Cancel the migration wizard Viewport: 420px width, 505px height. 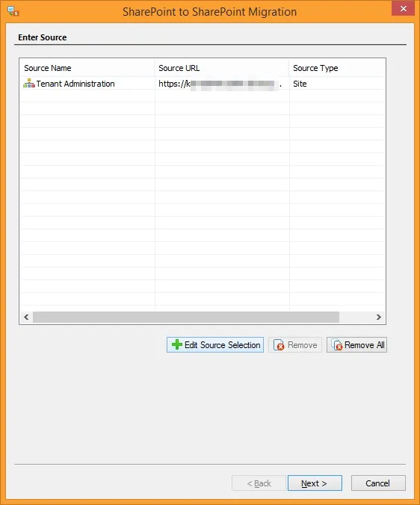coord(378,483)
